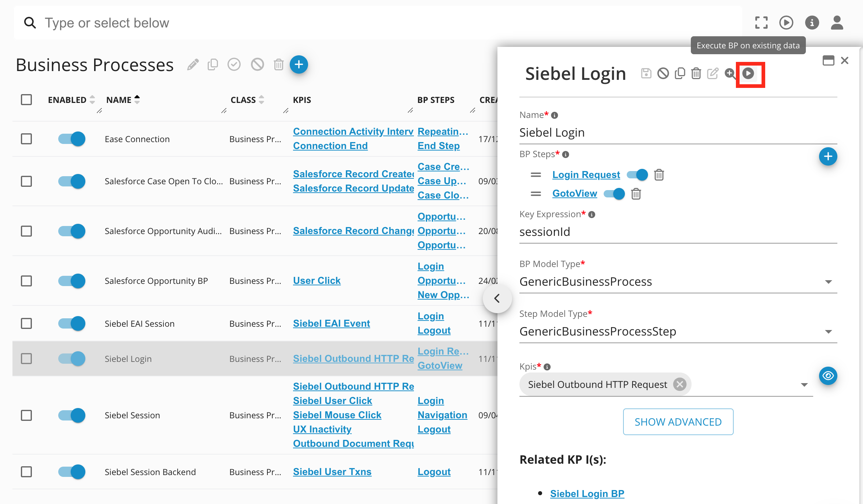Click the duplicate icon in Siebel Login panel
Image resolution: width=863 pixels, height=504 pixels.
click(x=679, y=74)
